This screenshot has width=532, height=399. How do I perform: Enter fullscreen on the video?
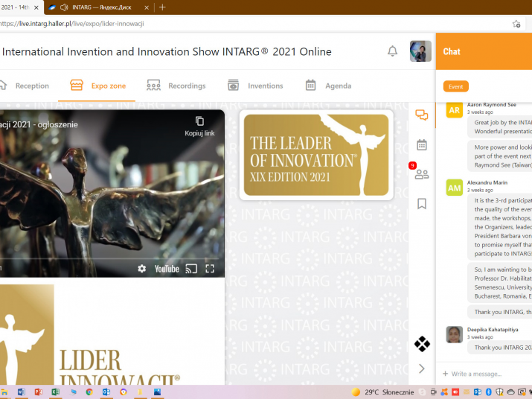coord(210,269)
